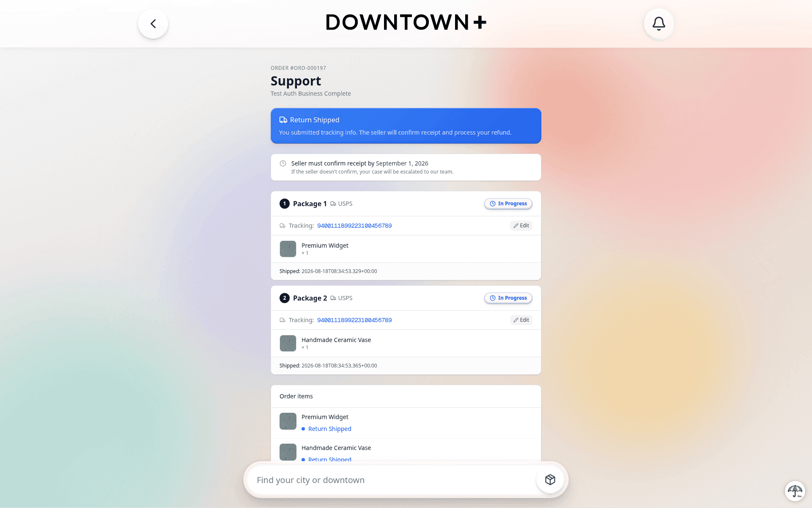Click USPS carrier label on Package 2
Viewport: 812px width, 508px height.
[x=345, y=298]
